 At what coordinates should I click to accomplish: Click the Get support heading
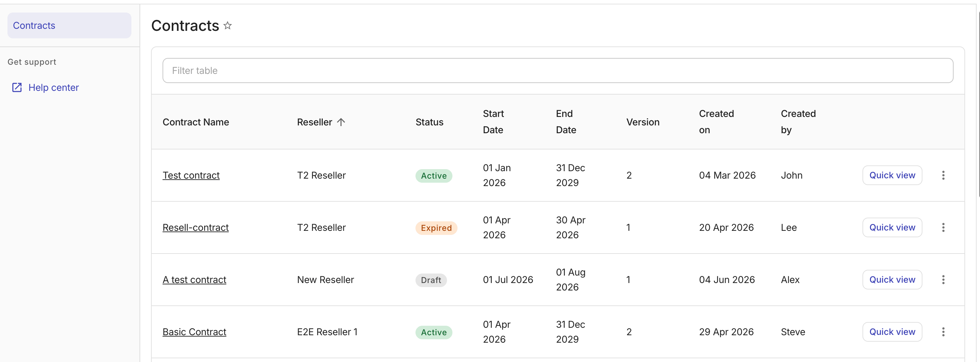pos(32,62)
